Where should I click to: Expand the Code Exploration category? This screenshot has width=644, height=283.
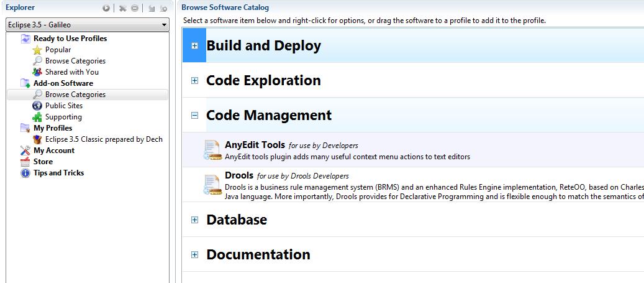(194, 81)
